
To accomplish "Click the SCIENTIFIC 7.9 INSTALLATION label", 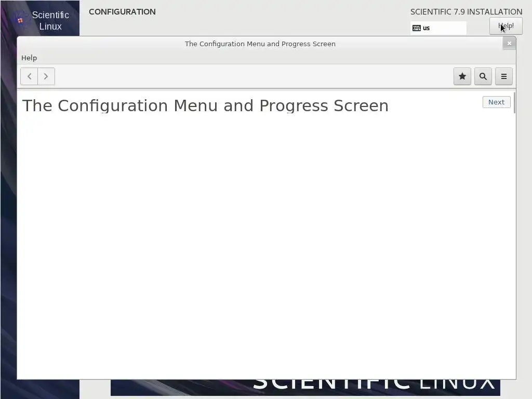I will tap(466, 12).
